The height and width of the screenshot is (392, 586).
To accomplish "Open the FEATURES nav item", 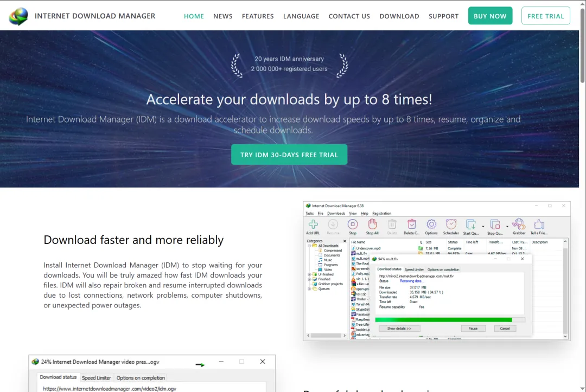I will click(x=258, y=16).
